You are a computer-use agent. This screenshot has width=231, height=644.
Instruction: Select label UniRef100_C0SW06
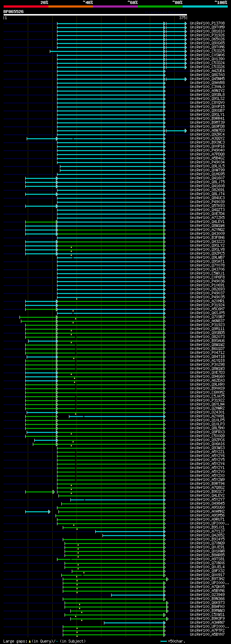pyautogui.click(x=207, y=55)
